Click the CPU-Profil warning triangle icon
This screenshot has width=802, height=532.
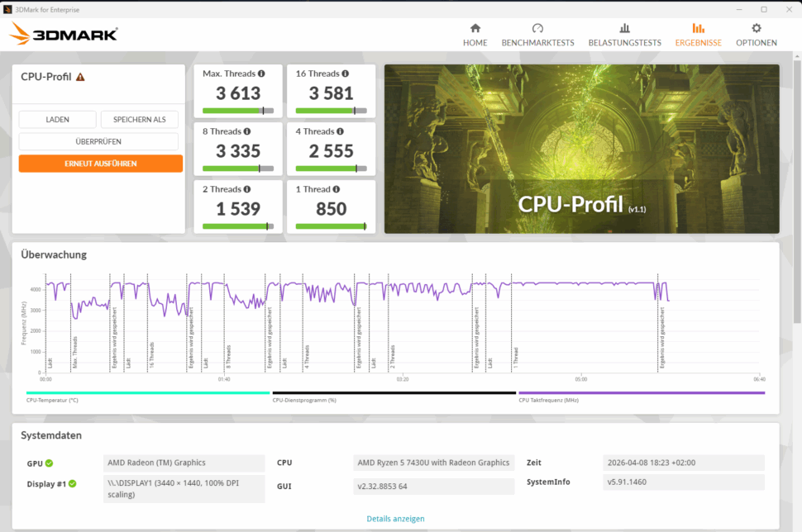[80, 77]
